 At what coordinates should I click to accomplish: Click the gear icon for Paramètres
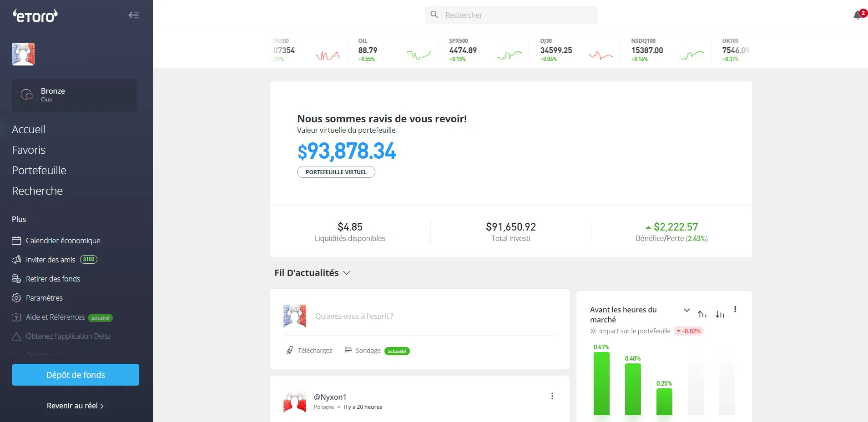tap(16, 298)
